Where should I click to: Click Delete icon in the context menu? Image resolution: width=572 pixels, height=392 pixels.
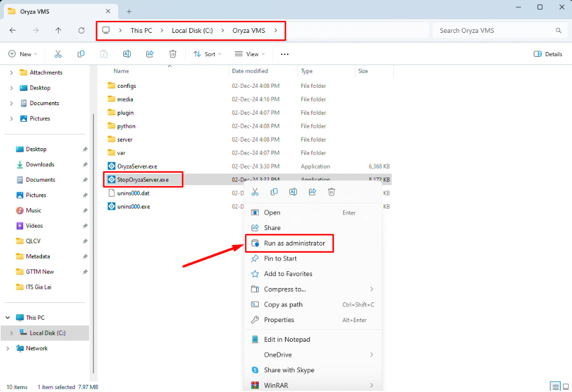[331, 192]
